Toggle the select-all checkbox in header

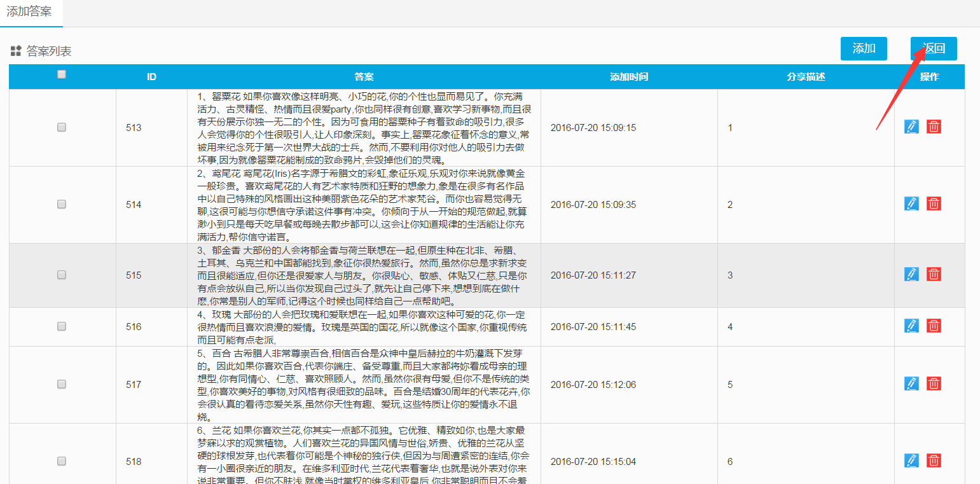coord(62,74)
